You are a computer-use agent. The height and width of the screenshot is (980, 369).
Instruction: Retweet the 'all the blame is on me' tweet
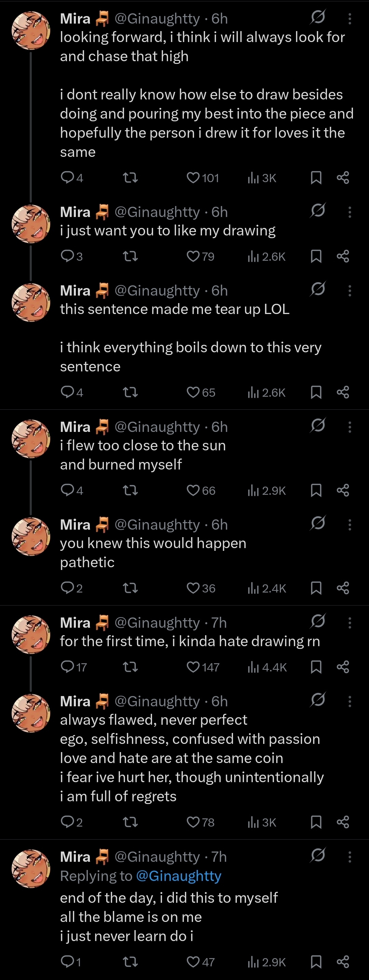(131, 962)
